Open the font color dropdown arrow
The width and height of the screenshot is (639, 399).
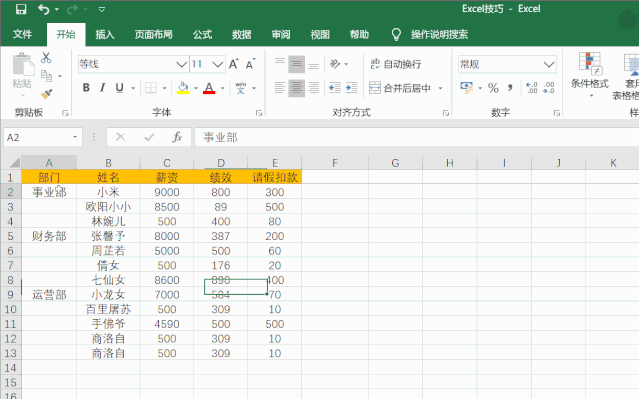[x=223, y=88]
